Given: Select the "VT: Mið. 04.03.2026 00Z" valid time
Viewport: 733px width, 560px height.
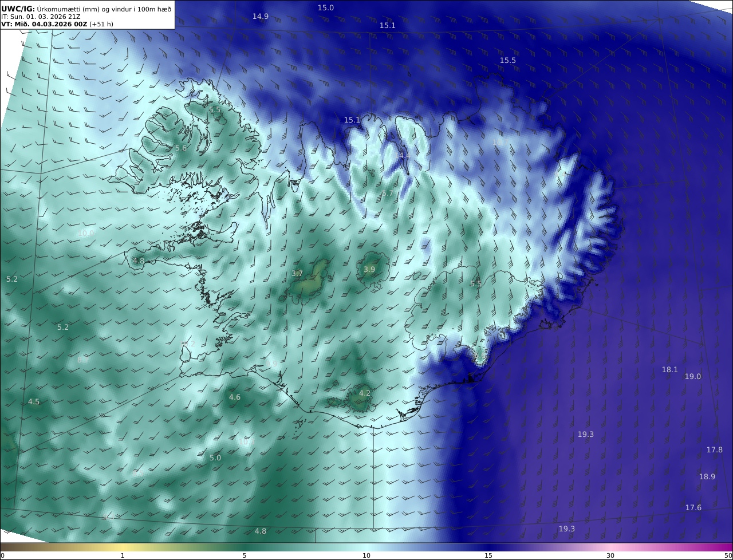Looking at the screenshot, I should (x=44, y=25).
